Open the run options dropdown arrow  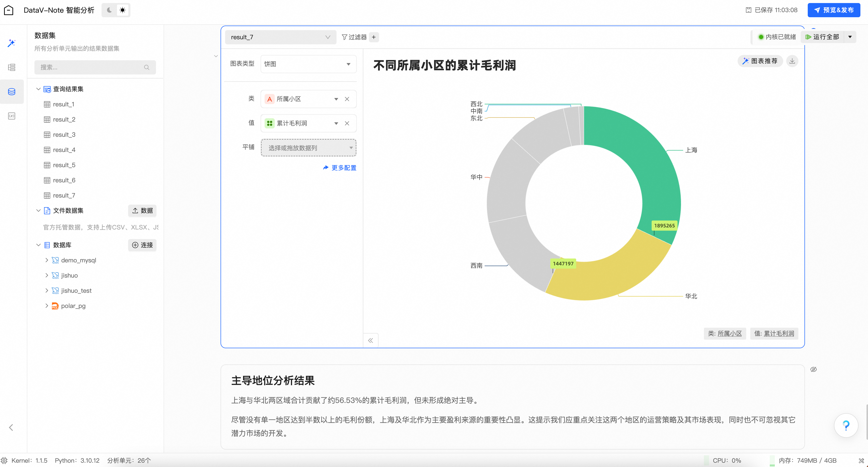pyautogui.click(x=850, y=37)
